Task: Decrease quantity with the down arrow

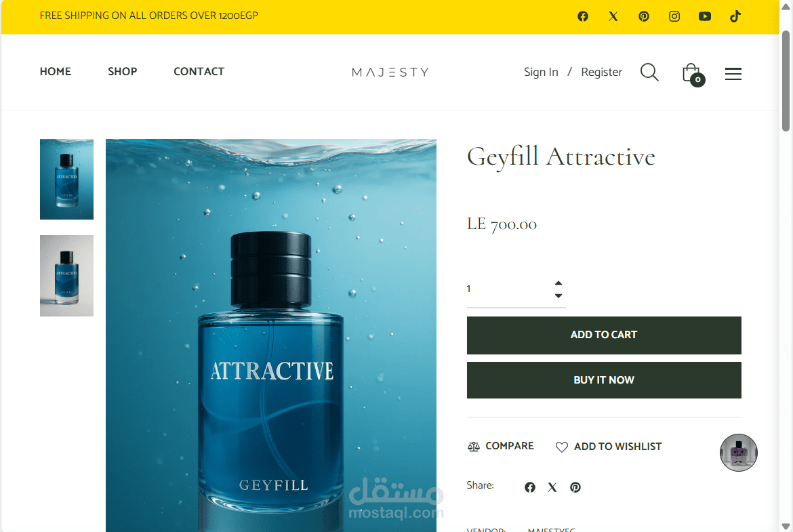Action: (558, 295)
